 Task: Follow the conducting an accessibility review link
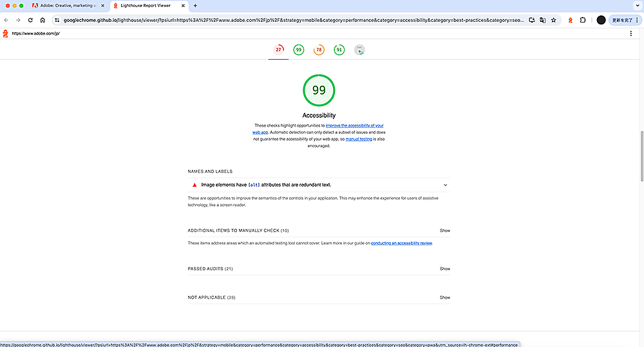coord(401,243)
